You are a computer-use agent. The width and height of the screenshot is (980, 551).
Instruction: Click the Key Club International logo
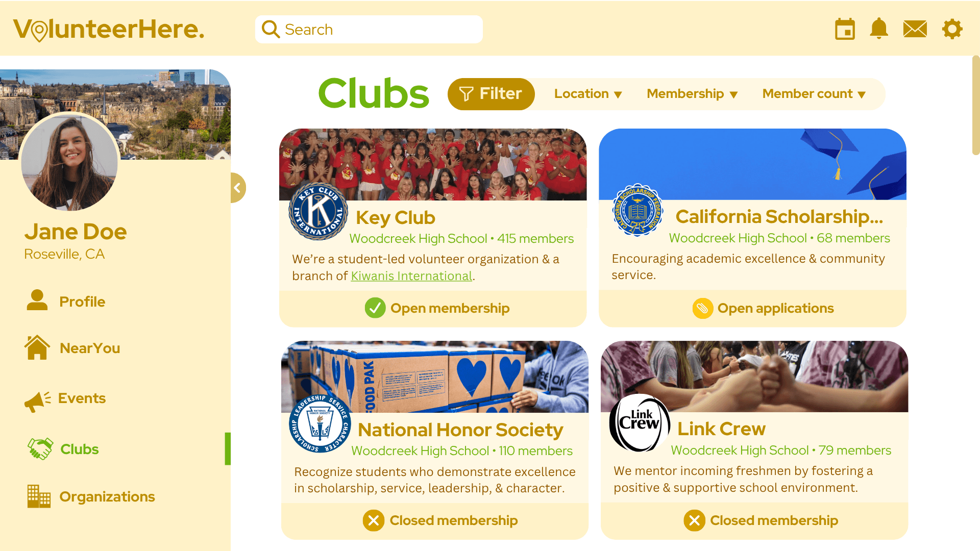[318, 211]
